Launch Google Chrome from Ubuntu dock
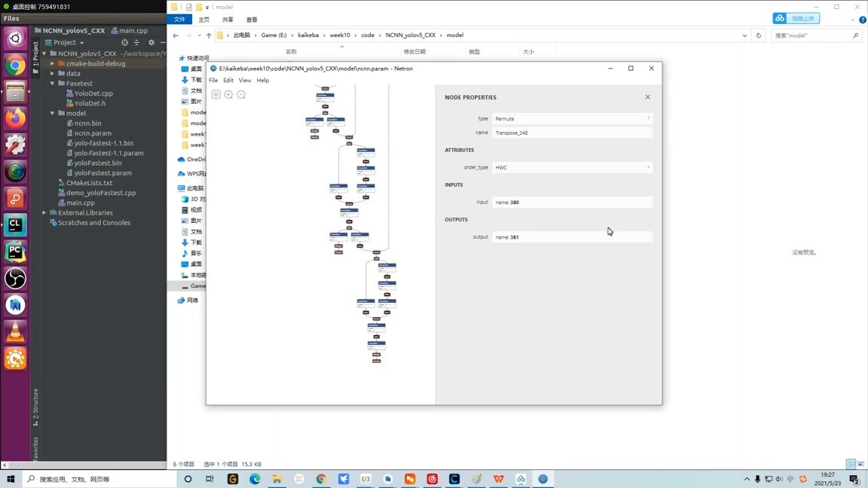 [15, 66]
